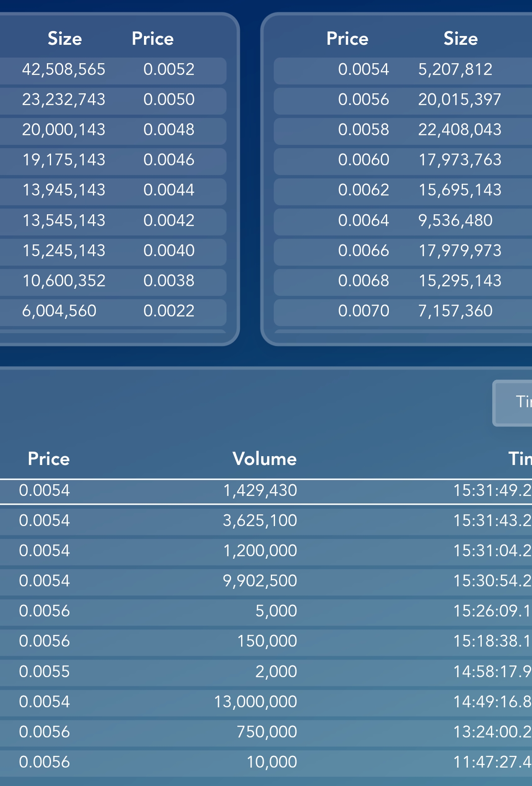Click bid row at price 0.0046
Viewport: 532px width, 786px height.
pyautogui.click(x=113, y=160)
